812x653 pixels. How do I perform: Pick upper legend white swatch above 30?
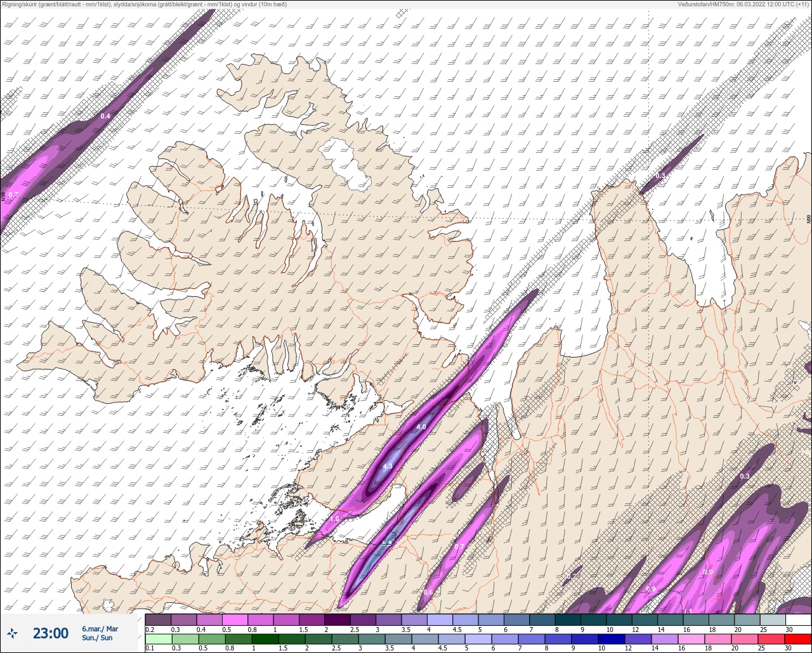[799, 619]
